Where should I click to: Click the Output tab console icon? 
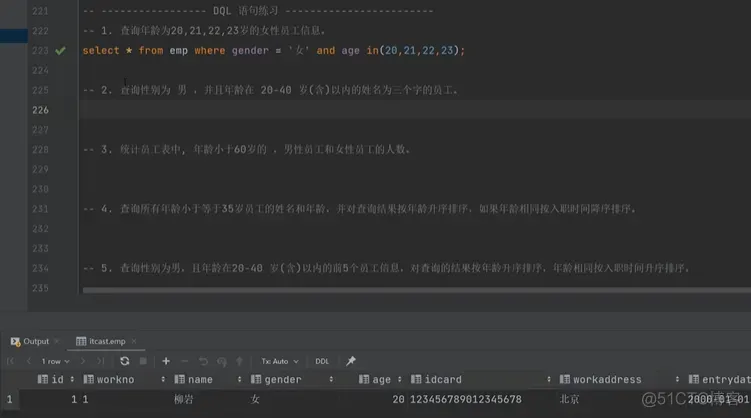coord(15,341)
